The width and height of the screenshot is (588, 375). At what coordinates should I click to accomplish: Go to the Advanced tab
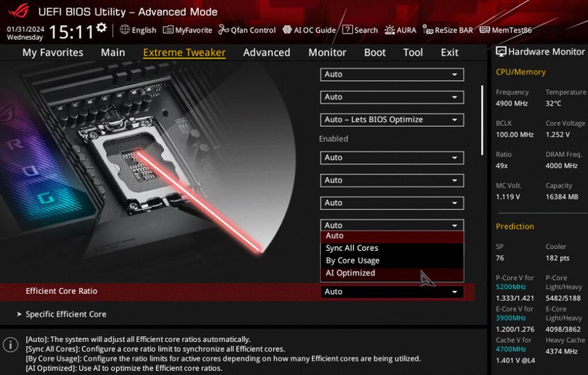pyautogui.click(x=266, y=52)
